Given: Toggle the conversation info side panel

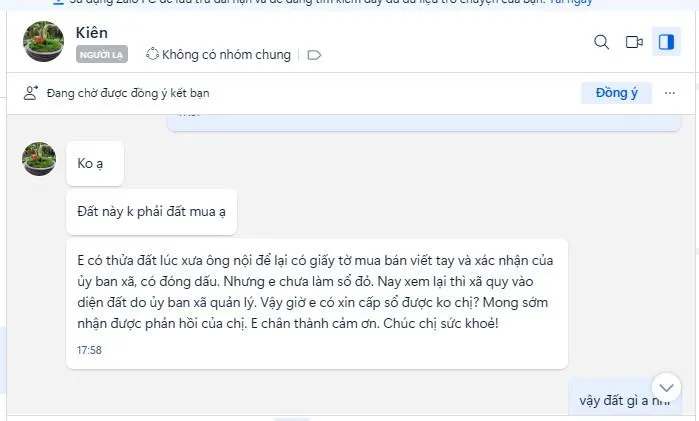Looking at the screenshot, I should [x=666, y=42].
